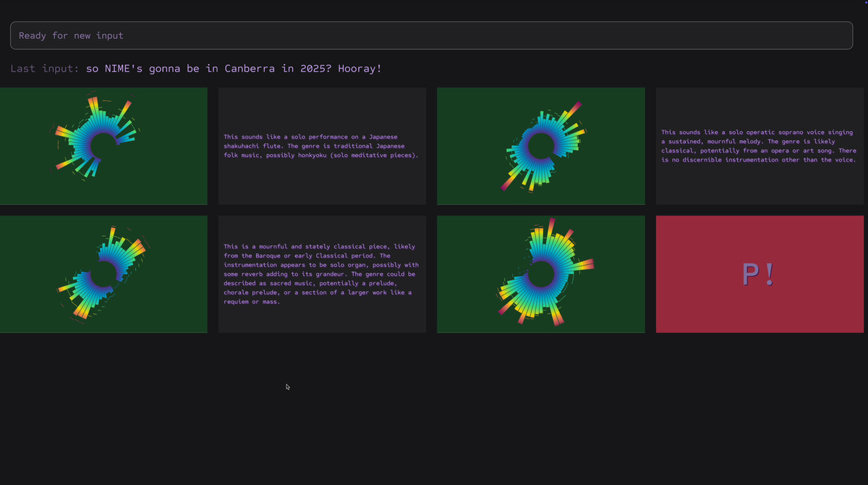This screenshot has height=485, width=868.
Task: Click the word 'Canberra' in last input
Action: [248, 69]
